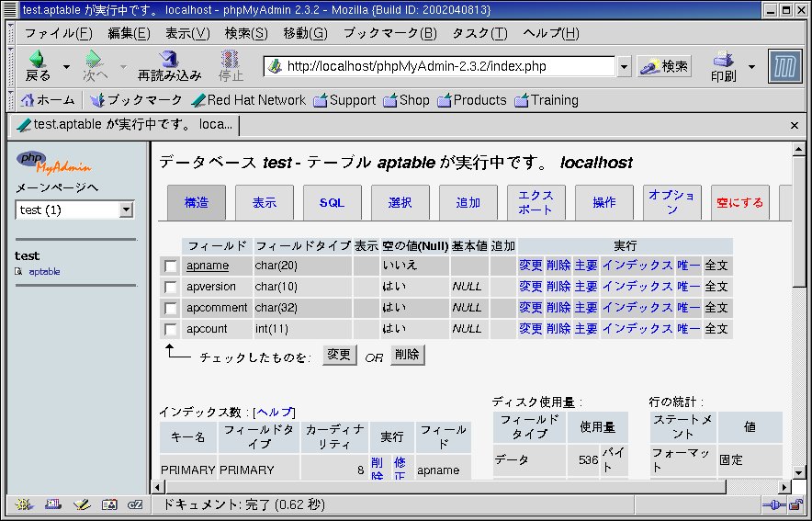Check the apcomment field checkbox
The image size is (812, 521).
tap(170, 308)
